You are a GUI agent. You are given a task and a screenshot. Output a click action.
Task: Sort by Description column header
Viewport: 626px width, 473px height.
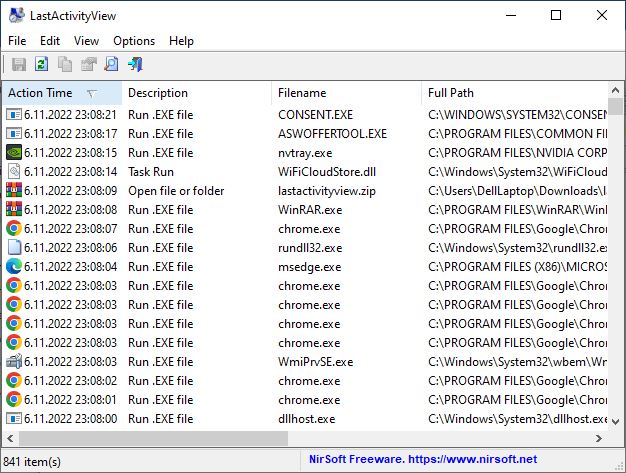click(196, 93)
